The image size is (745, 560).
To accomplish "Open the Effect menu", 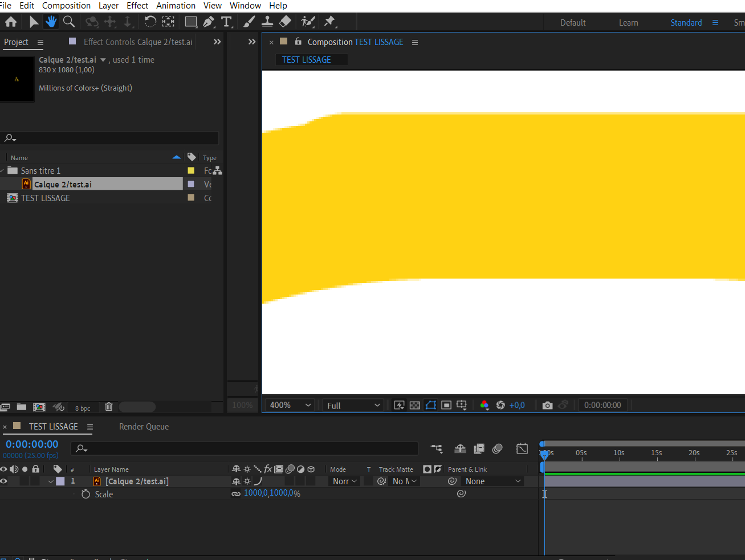I will tap(137, 6).
